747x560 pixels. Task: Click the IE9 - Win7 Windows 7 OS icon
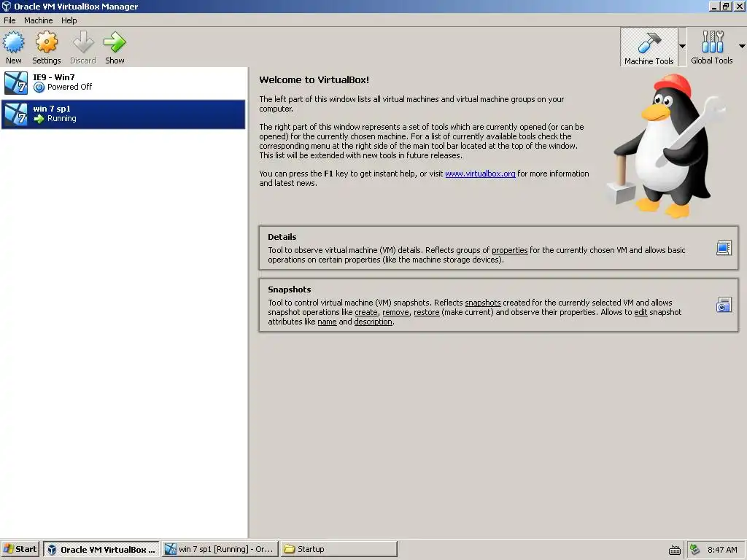click(x=16, y=83)
